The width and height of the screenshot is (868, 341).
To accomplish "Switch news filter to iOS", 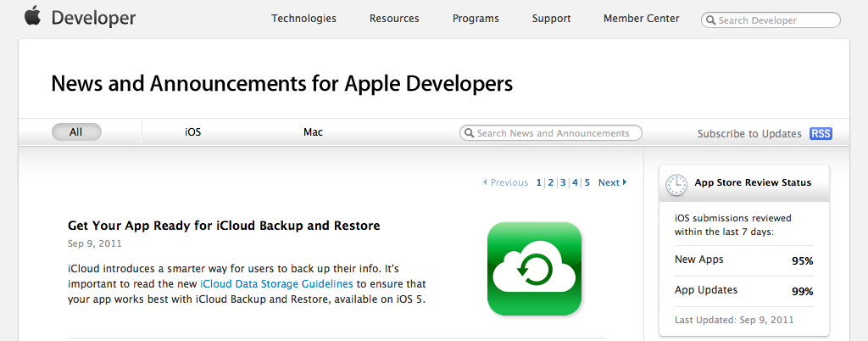I will click(193, 132).
